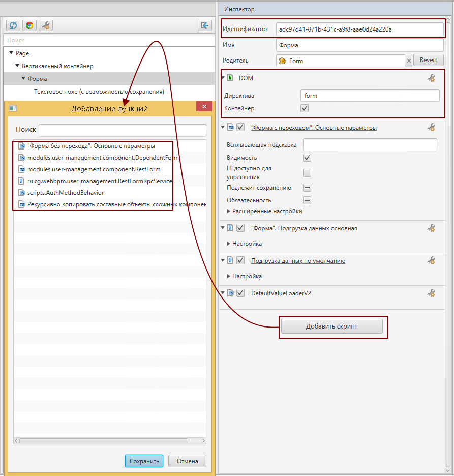
Task: Click the Всплывающая подсказка input field
Action: (x=370, y=145)
